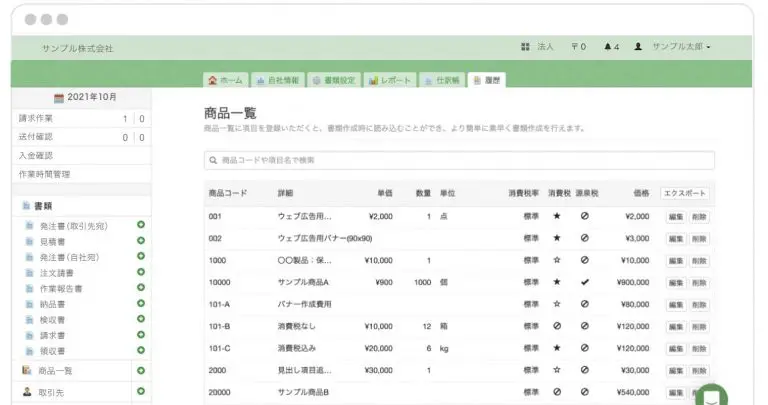Go to the レポート tab
The height and width of the screenshot is (405, 768).
pos(390,80)
